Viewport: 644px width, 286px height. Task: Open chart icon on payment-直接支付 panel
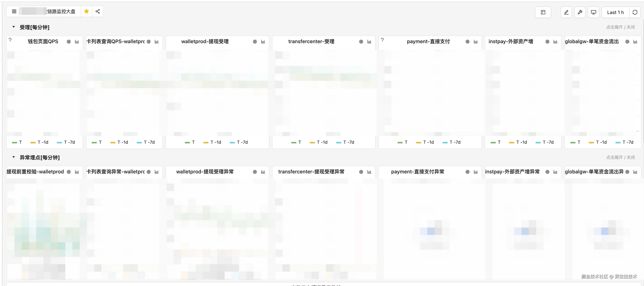click(x=475, y=42)
